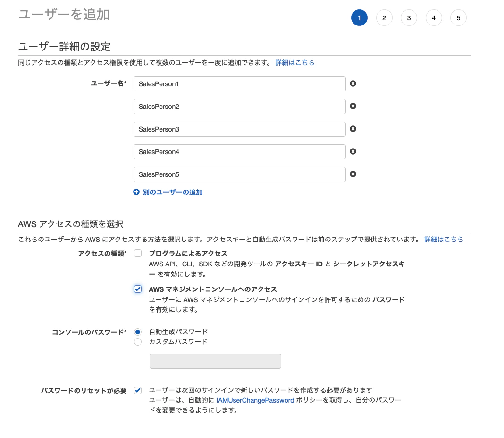Remove the SalesPerson5 user row
Image resolution: width=504 pixels, height=438 pixels.
[x=353, y=174]
